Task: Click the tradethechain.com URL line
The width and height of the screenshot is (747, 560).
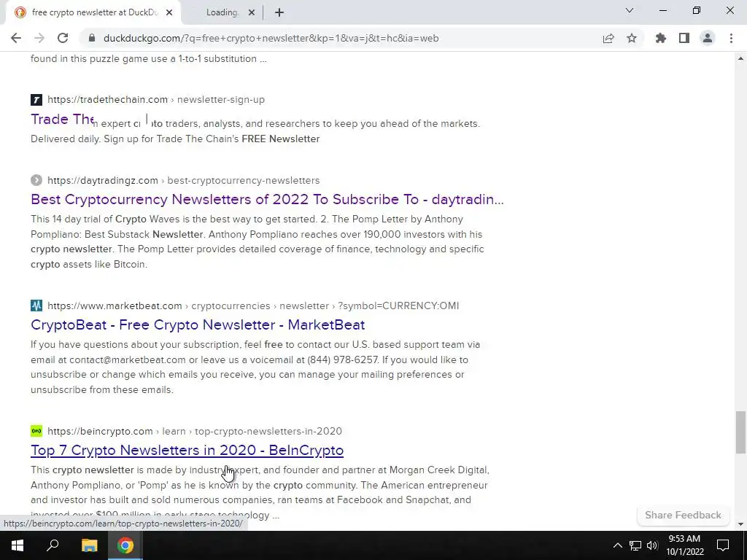Action: (156, 99)
